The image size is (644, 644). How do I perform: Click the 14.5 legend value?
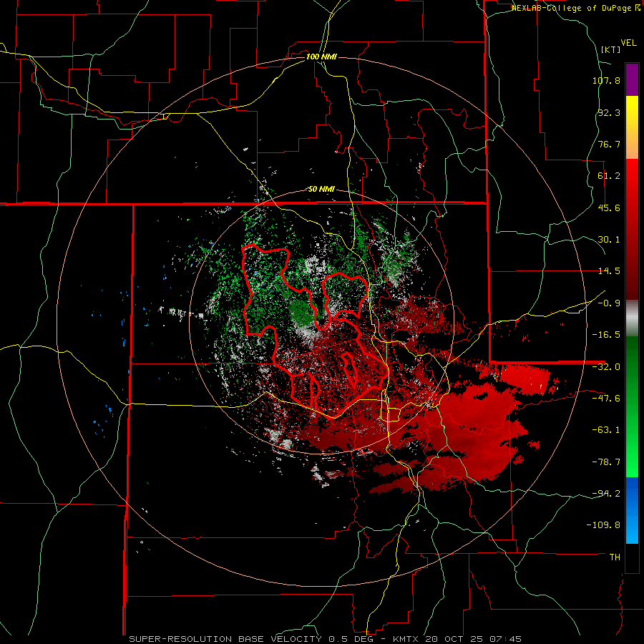[609, 271]
